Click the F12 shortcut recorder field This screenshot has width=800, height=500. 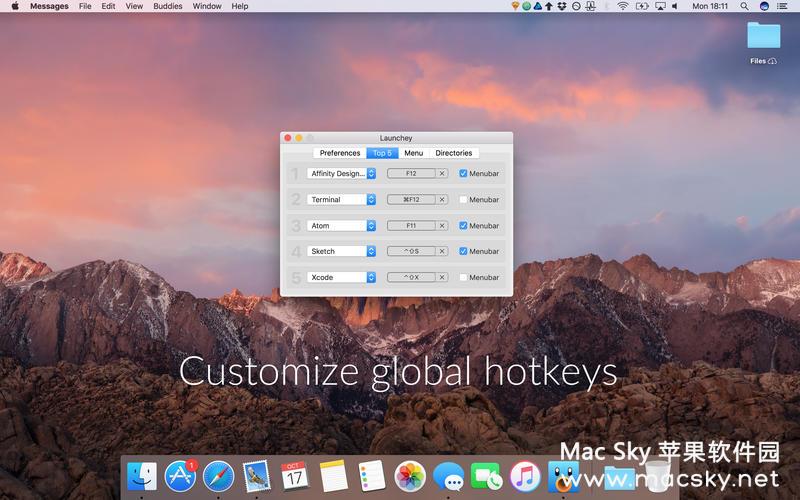coord(411,173)
